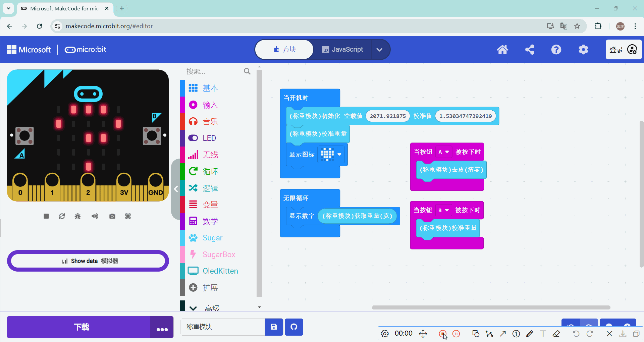The image size is (644, 342).
Task: Edit the 空载值 2071.921875 field
Action: [x=388, y=116]
